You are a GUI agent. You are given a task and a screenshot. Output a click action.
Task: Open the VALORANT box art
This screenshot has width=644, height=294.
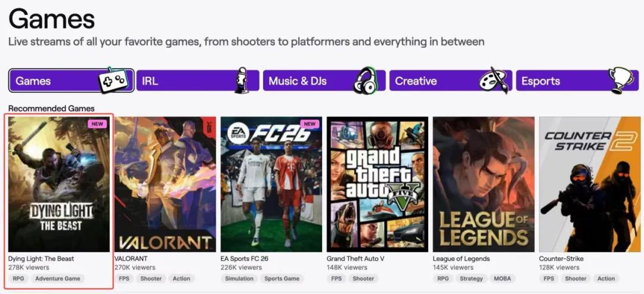(165, 184)
